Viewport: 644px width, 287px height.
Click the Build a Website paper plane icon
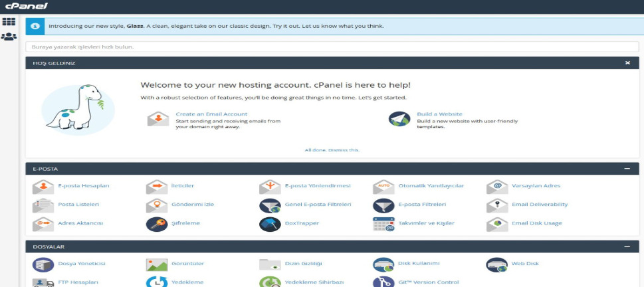[x=399, y=119]
